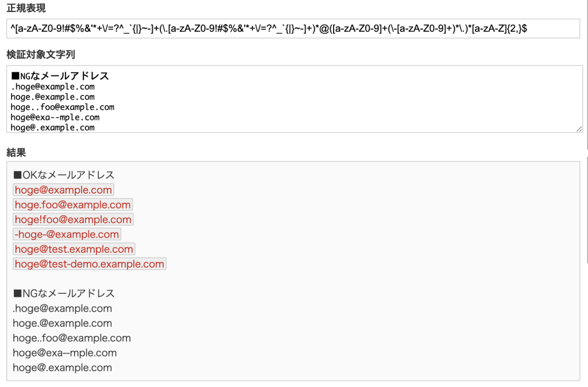Image resolution: width=588 pixels, height=387 pixels.
Task: Click the 検証対象文字列 label
Action: coord(41,55)
